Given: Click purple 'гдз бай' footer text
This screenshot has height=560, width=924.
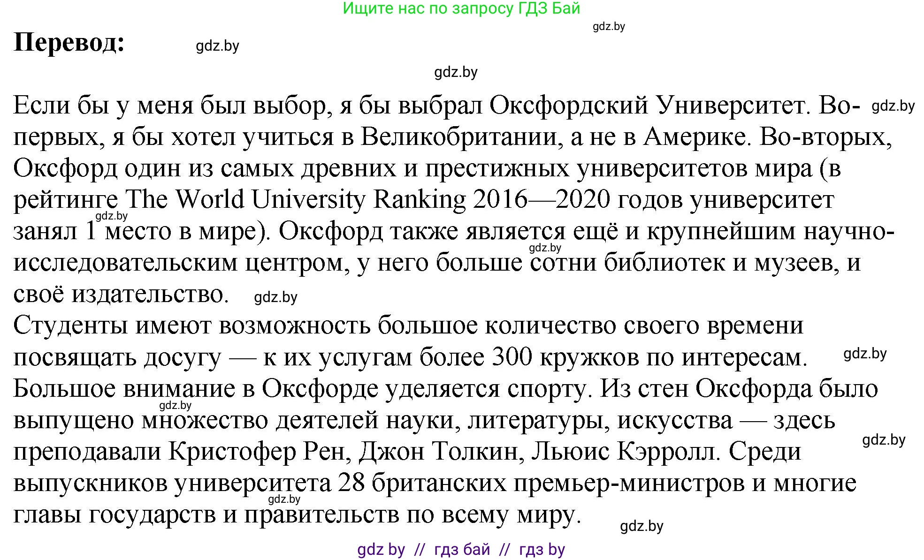Looking at the screenshot, I should (x=462, y=549).
